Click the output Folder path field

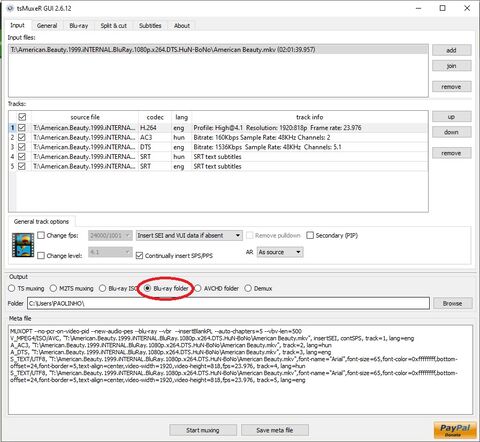pyautogui.click(x=228, y=303)
